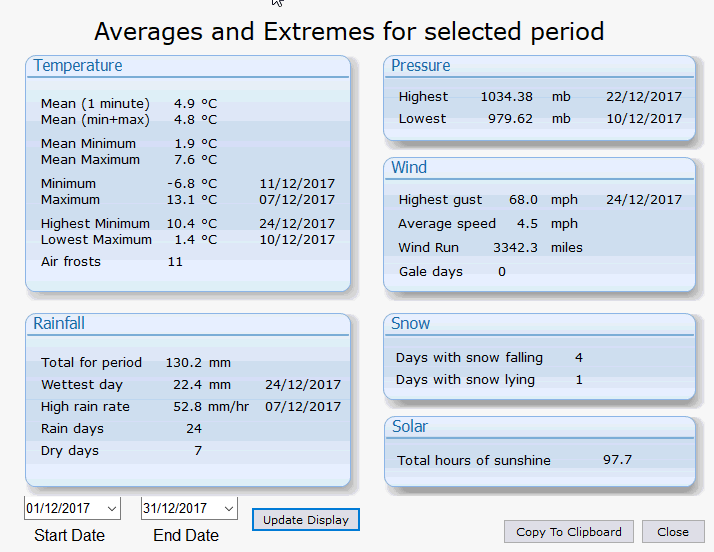Click the Days with snow lying label
Viewport: 714px width, 552px height.
[x=465, y=379]
